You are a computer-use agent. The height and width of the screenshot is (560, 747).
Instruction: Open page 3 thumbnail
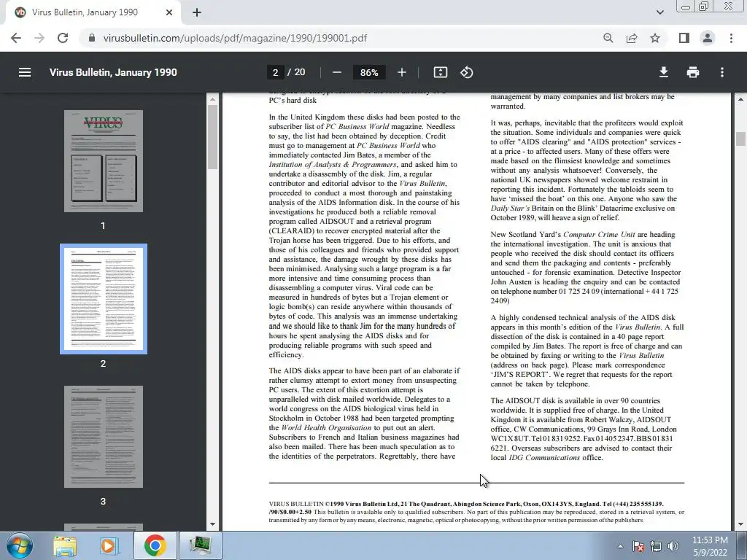104,437
